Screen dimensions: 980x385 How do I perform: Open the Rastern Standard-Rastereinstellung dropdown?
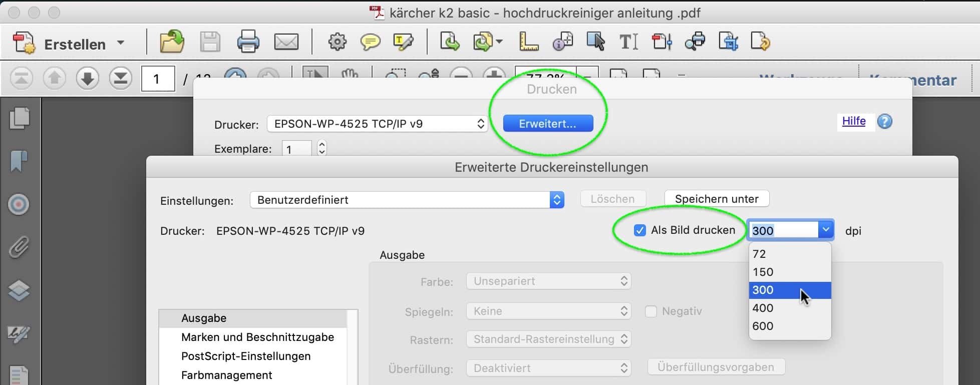(x=548, y=339)
